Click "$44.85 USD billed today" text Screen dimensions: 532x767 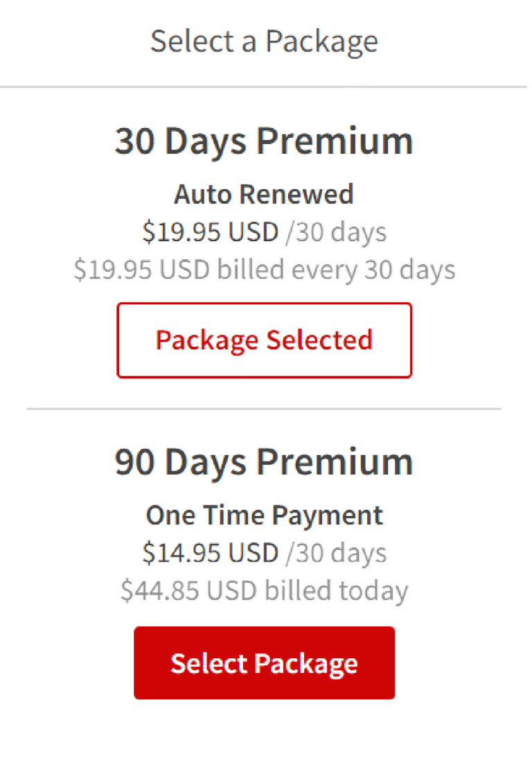point(264,590)
